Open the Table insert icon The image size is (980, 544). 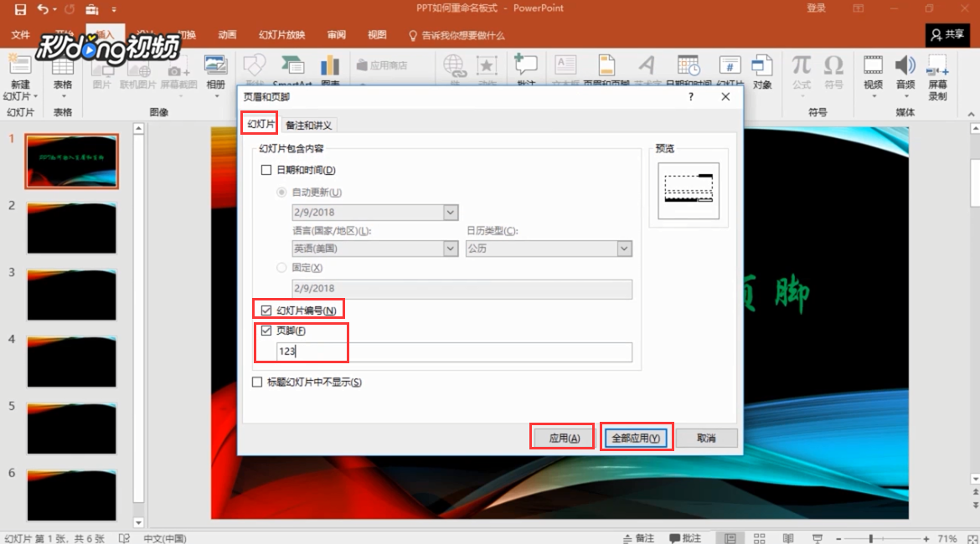[x=63, y=67]
